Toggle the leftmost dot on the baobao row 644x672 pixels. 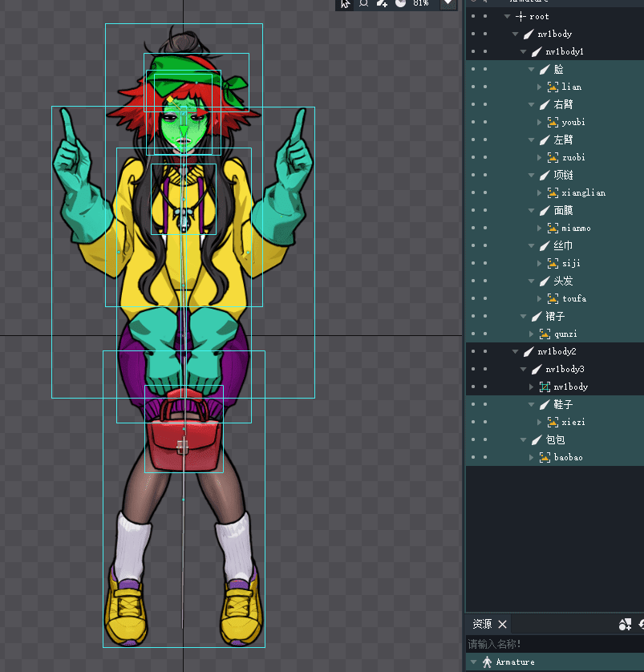(472, 457)
